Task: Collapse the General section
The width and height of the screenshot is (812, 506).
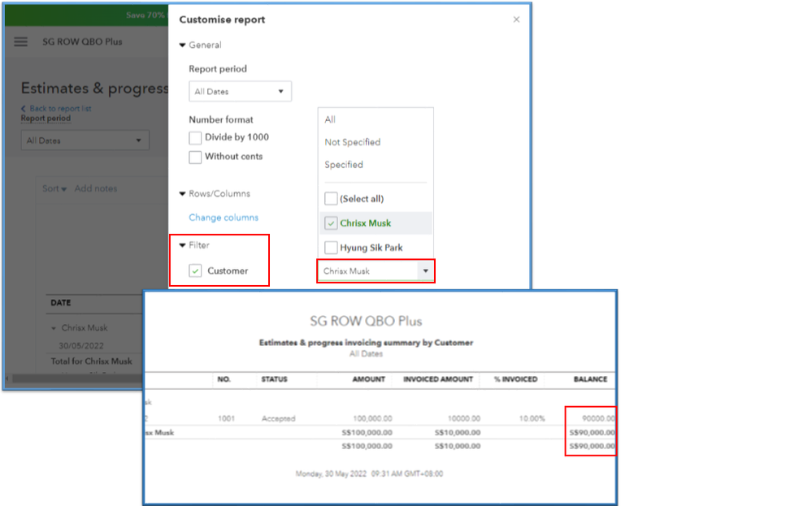Action: (182, 45)
